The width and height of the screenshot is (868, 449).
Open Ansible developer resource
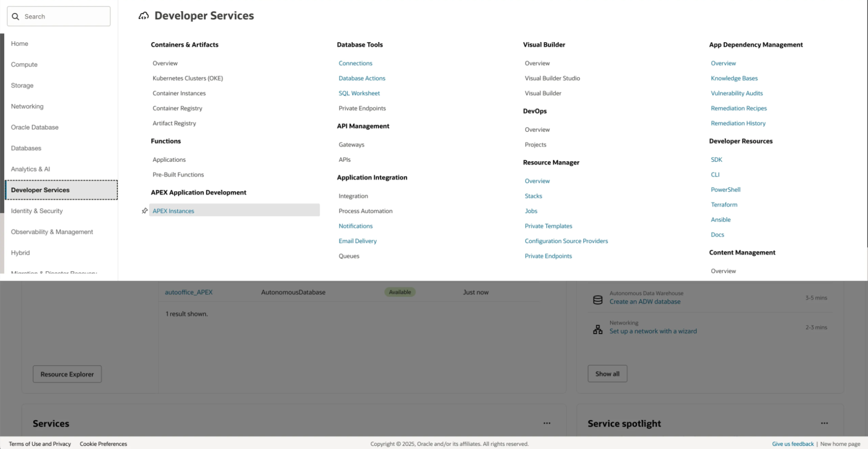click(720, 219)
